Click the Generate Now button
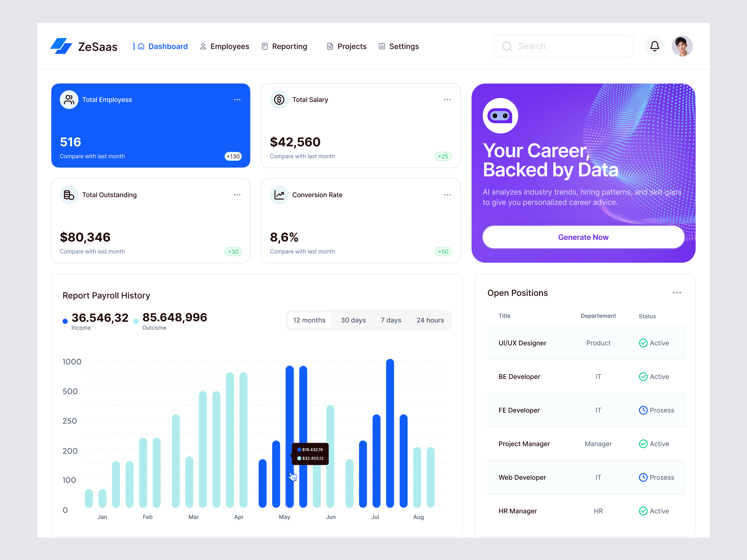747x560 pixels. coord(583,237)
